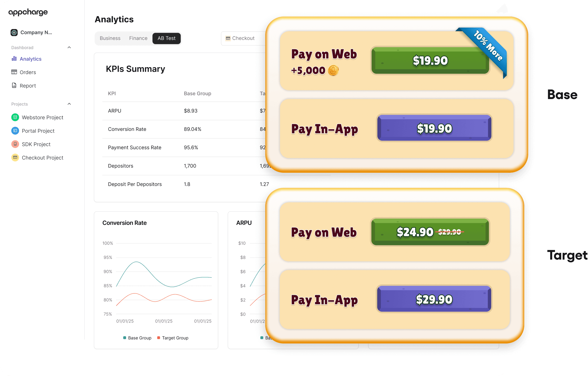
Task: Collapse the Dashboard section chevron
Action: click(69, 48)
